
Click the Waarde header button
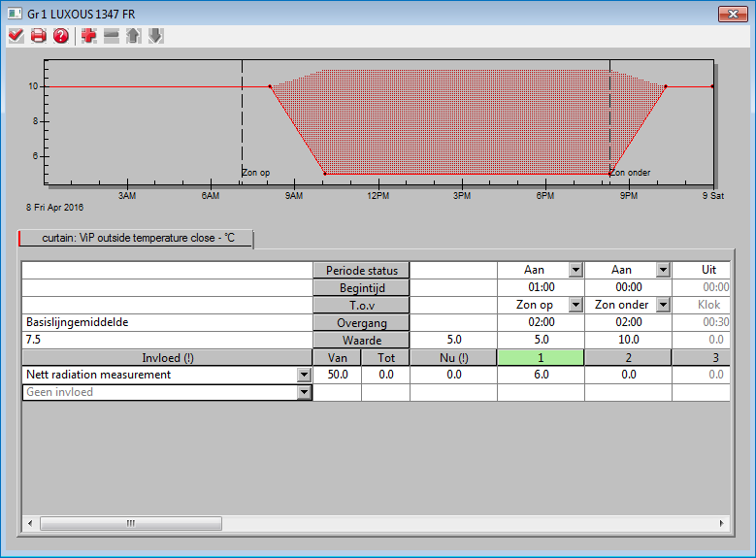tap(361, 340)
